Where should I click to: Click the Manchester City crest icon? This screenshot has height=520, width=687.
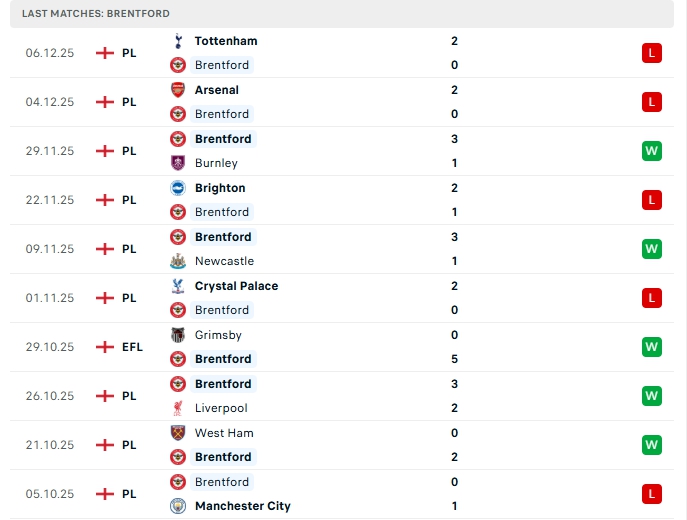(x=178, y=506)
